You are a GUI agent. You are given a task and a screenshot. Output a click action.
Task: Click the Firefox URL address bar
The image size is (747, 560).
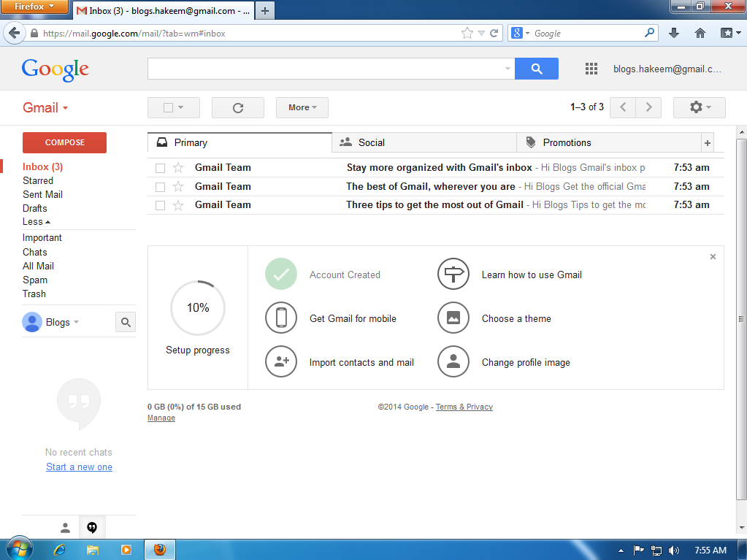click(248, 34)
